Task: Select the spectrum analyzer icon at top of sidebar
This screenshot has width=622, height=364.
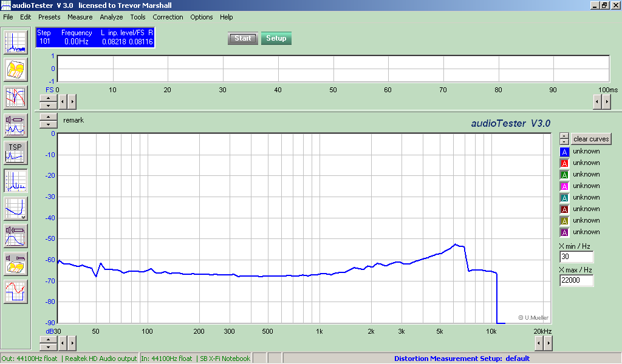Action: [16, 42]
